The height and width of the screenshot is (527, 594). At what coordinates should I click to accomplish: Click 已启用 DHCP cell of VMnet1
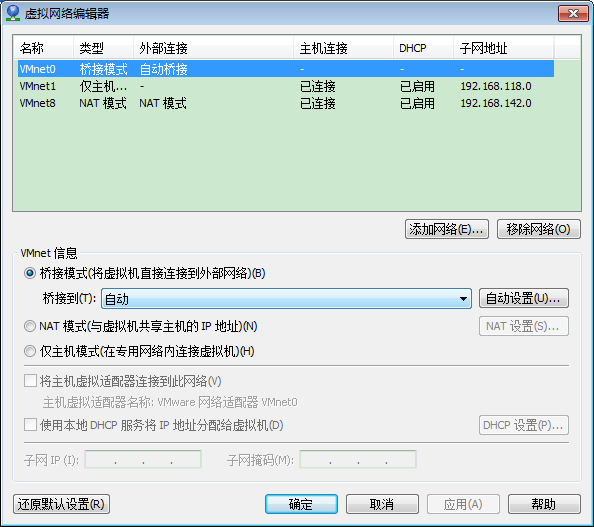pos(417,86)
